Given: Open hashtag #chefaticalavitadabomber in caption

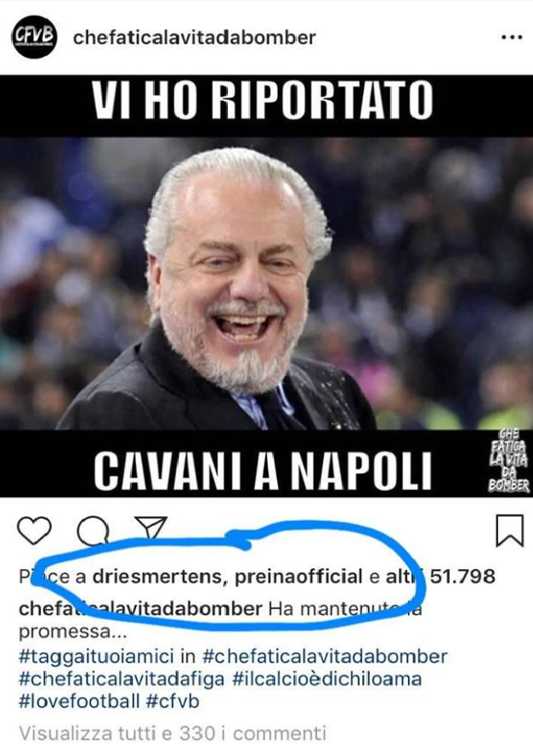Looking at the screenshot, I should (x=325, y=657).
